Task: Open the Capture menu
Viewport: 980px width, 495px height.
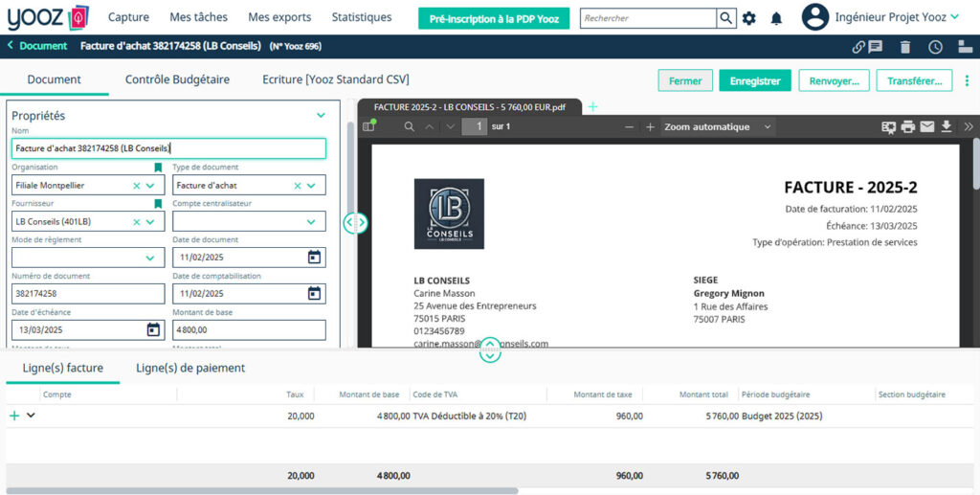Action: (128, 17)
